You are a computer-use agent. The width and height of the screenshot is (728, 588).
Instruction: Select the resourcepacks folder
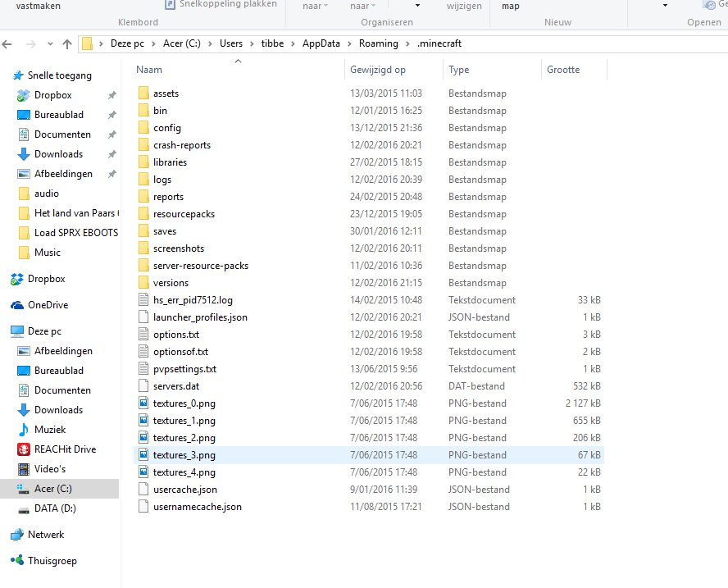pyautogui.click(x=184, y=214)
